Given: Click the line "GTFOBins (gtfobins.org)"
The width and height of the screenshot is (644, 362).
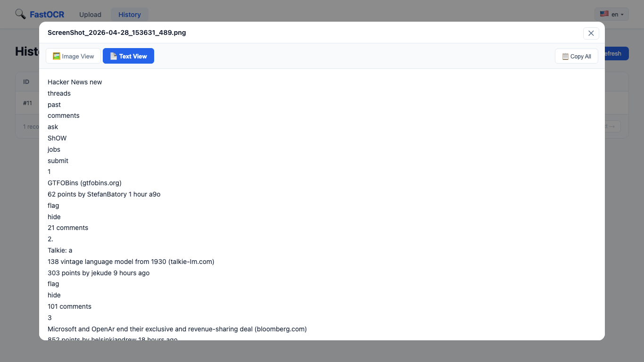Looking at the screenshot, I should pos(84,183).
